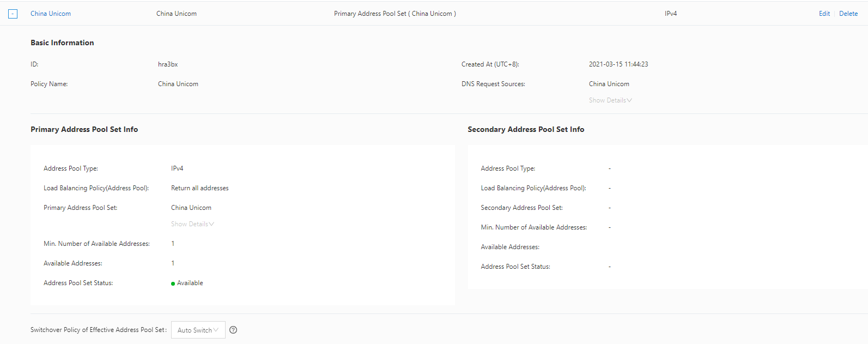Image resolution: width=868 pixels, height=344 pixels.
Task: Click the Primary Address Pool Set Info heading
Action: point(84,129)
